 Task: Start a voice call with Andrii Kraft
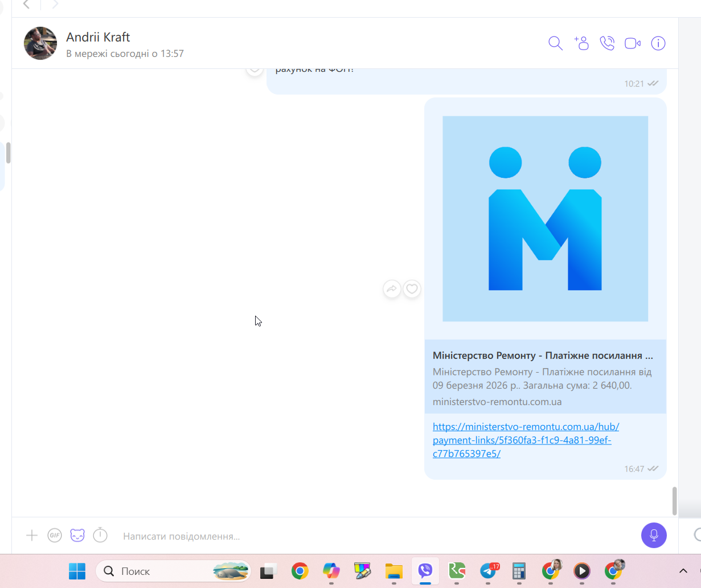(x=607, y=43)
